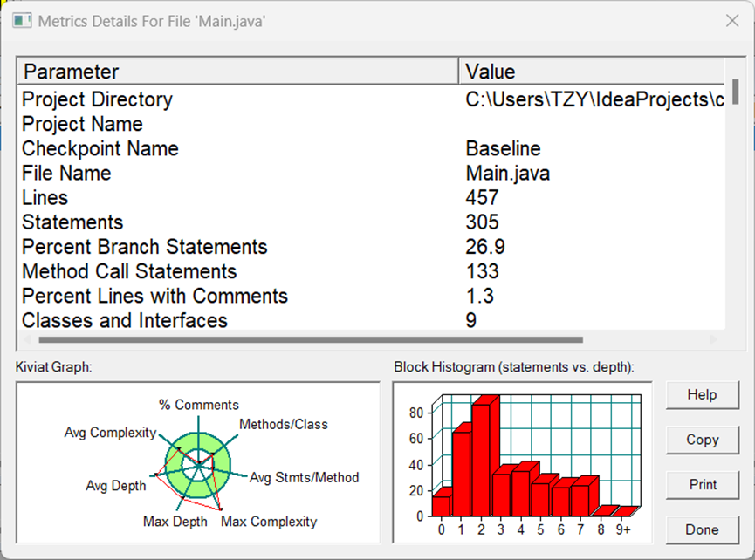Select the Classes and Interfaces row
Screen dimensions: 755x560
[371, 320]
